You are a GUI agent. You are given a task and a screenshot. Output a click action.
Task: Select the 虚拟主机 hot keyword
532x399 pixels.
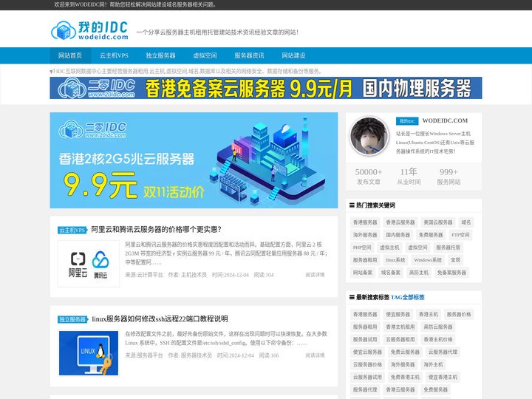point(389,248)
